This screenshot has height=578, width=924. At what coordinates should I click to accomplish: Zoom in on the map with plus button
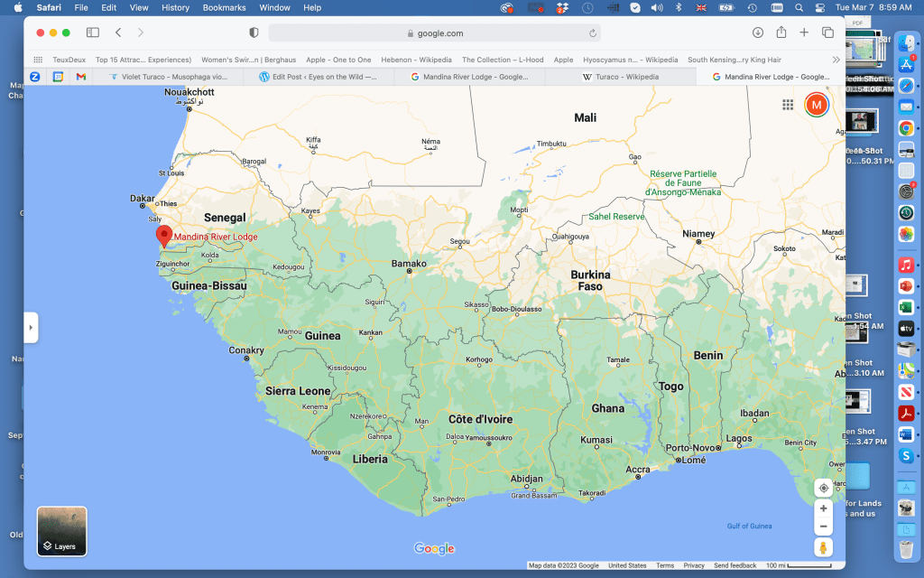click(x=823, y=508)
